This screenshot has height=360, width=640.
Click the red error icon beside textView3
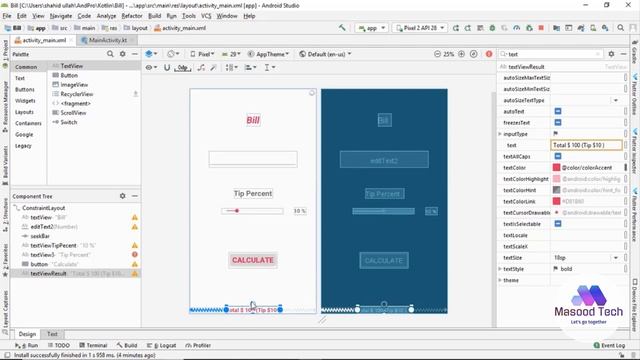coord(135,254)
